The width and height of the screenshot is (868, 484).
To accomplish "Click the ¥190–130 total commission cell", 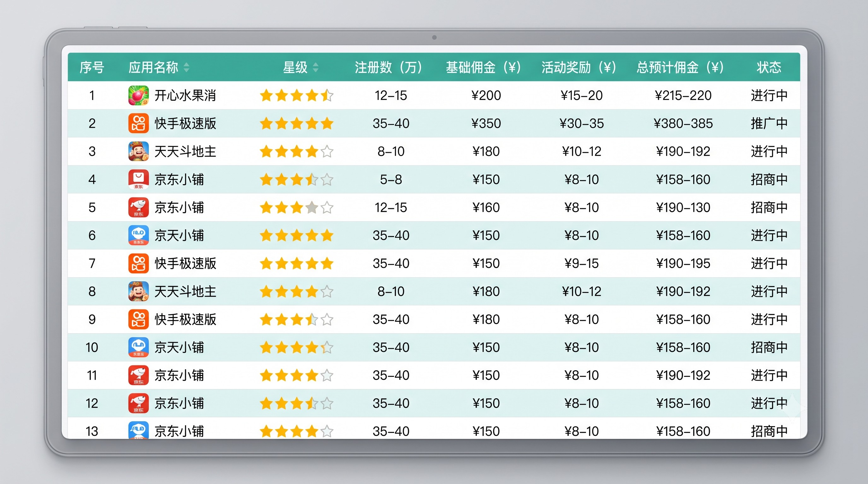I will pos(683,207).
